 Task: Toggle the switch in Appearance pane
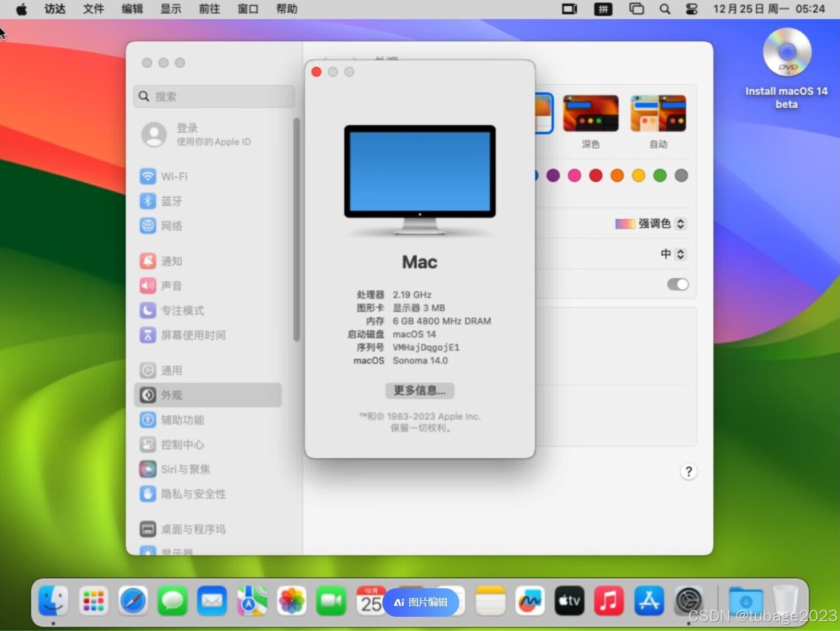[678, 284]
